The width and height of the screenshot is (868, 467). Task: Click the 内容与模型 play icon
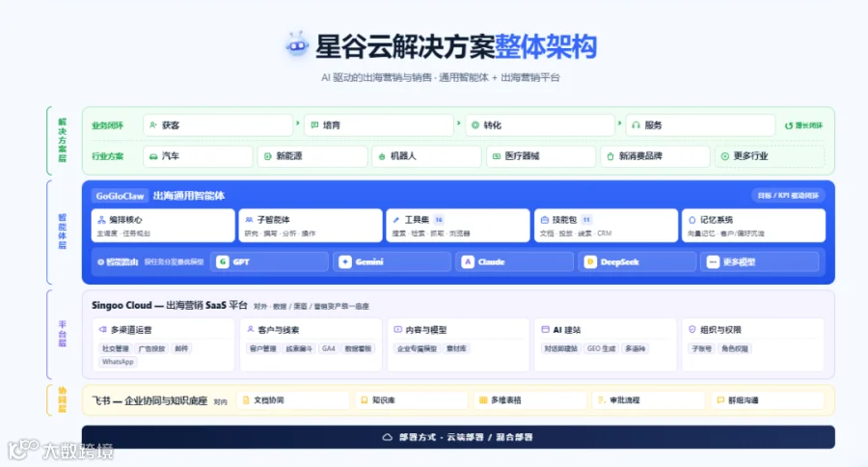(x=397, y=330)
